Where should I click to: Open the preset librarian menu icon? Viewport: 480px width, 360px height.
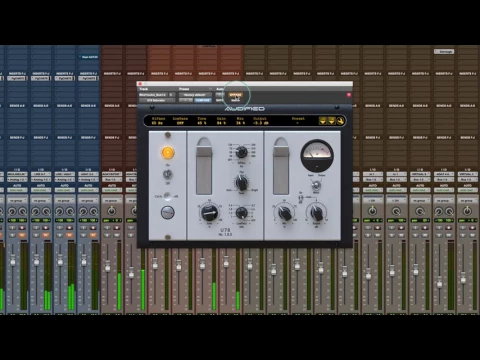[x=210, y=89]
